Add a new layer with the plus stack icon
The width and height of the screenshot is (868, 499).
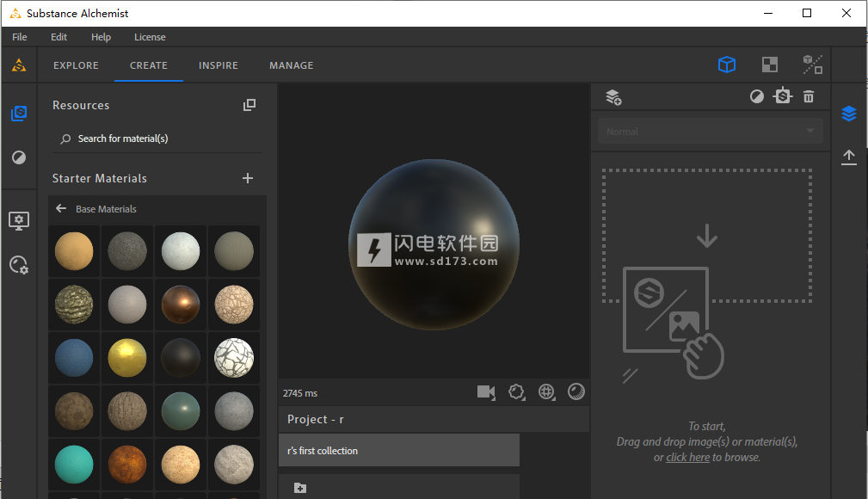click(x=613, y=97)
